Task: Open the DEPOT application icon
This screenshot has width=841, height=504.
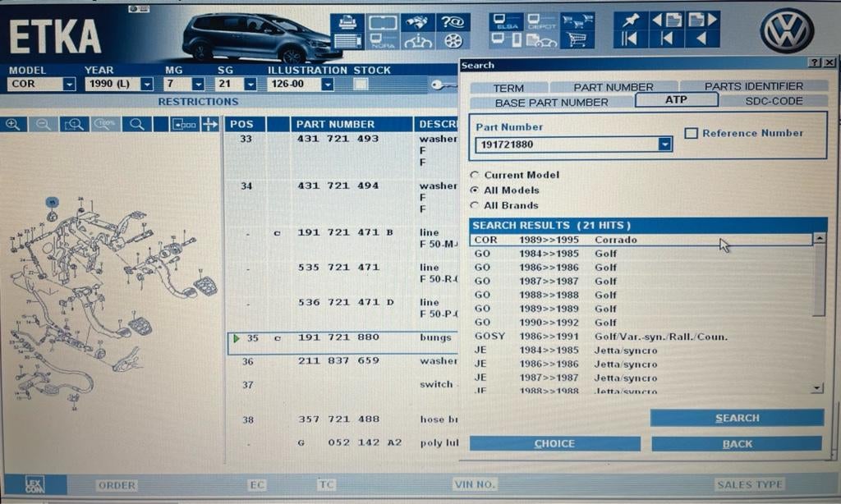Action: [540, 21]
